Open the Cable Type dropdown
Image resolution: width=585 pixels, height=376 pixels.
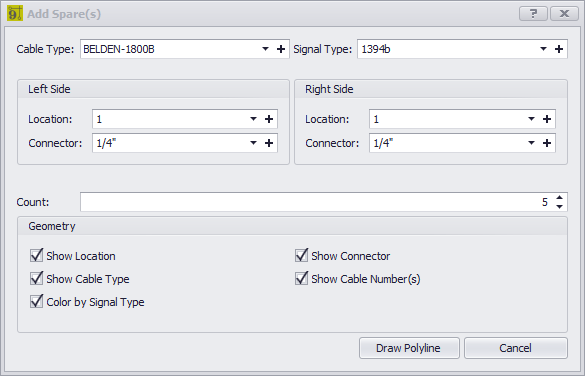tap(265, 49)
